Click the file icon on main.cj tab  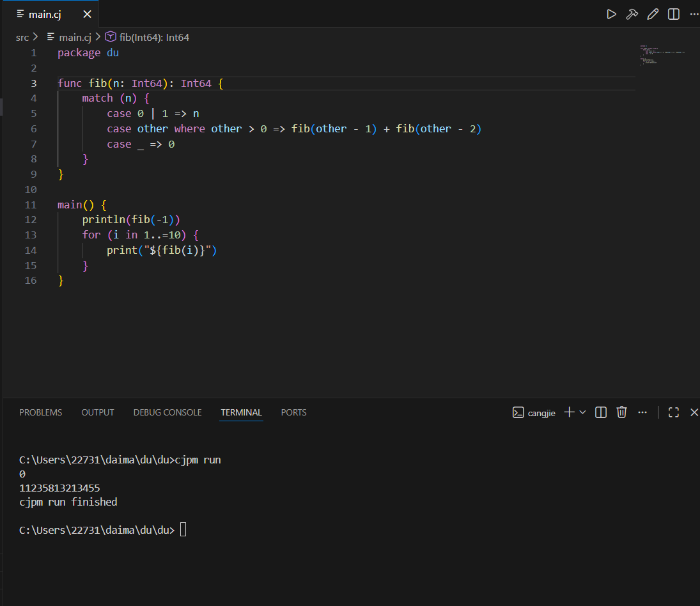click(20, 14)
